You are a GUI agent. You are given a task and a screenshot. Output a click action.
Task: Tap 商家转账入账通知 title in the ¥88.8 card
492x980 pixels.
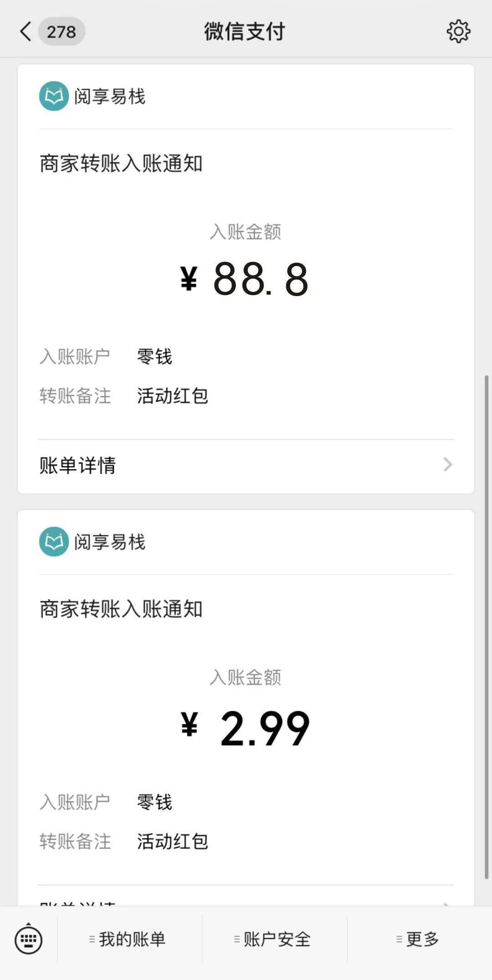tap(121, 163)
